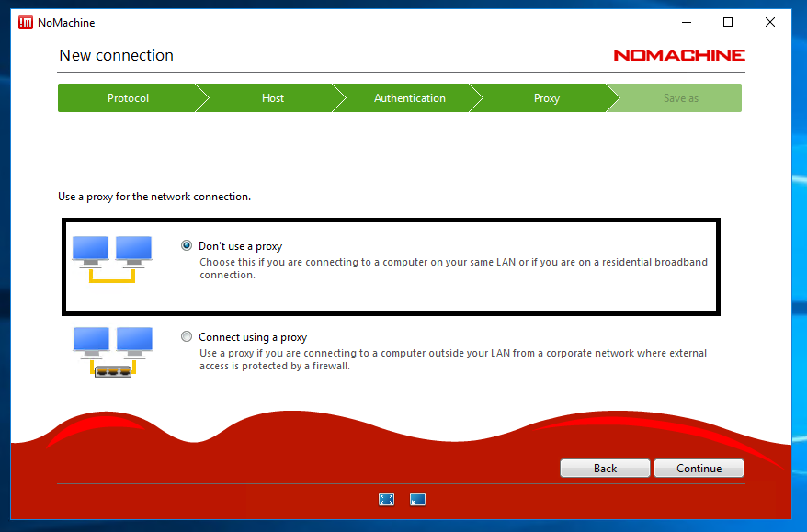Screen dimensions: 807x532
Task: Click the direct connection icon with yellow cable
Action: click(x=112, y=260)
